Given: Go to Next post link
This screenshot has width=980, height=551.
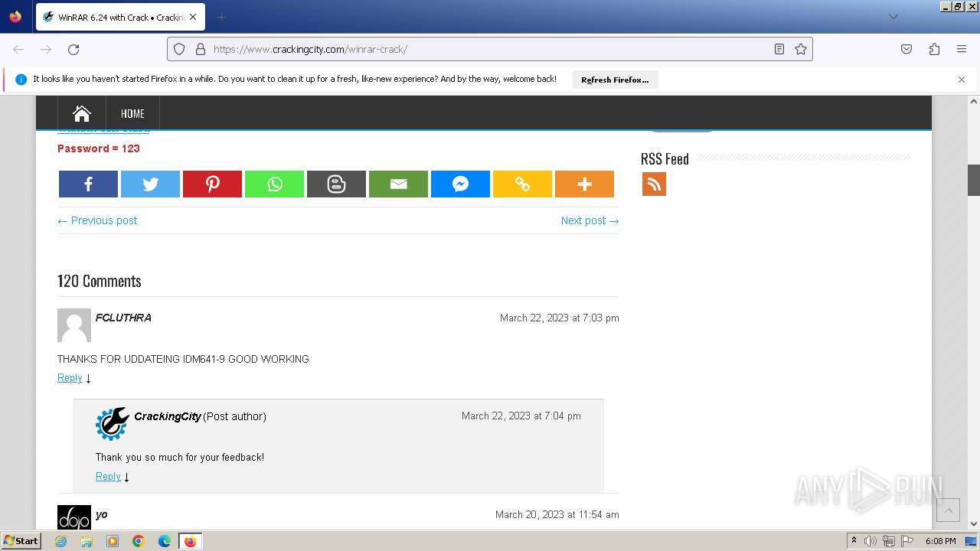Looking at the screenshot, I should [x=590, y=220].
